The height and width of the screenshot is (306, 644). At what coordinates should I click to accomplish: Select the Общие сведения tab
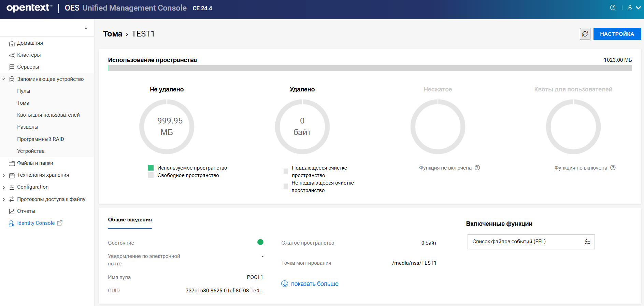pyautogui.click(x=130, y=220)
